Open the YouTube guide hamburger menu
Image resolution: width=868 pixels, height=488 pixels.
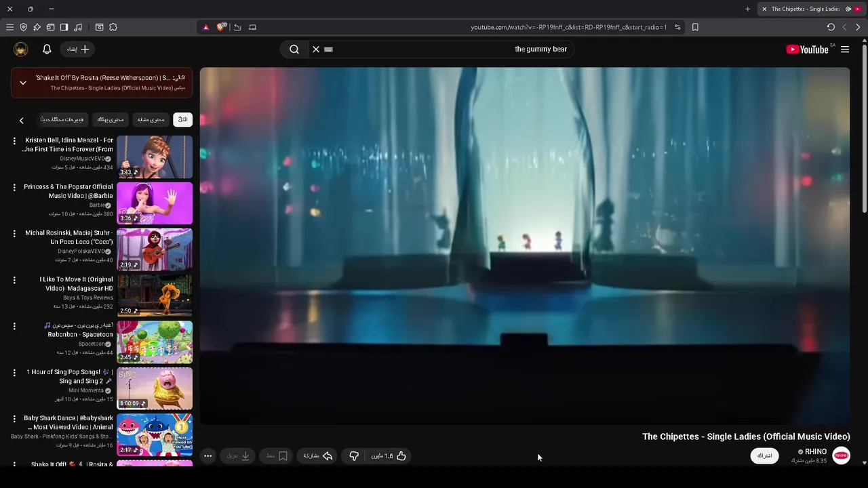pyautogui.click(x=845, y=49)
